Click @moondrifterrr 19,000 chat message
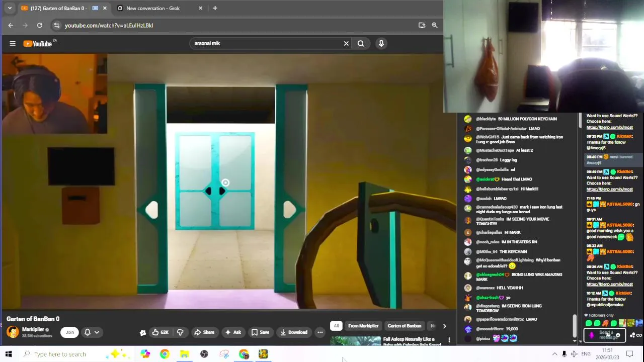644x362 pixels. click(x=497, y=329)
